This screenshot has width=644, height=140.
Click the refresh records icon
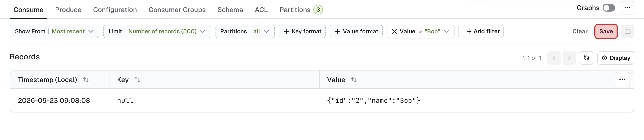pos(586,58)
